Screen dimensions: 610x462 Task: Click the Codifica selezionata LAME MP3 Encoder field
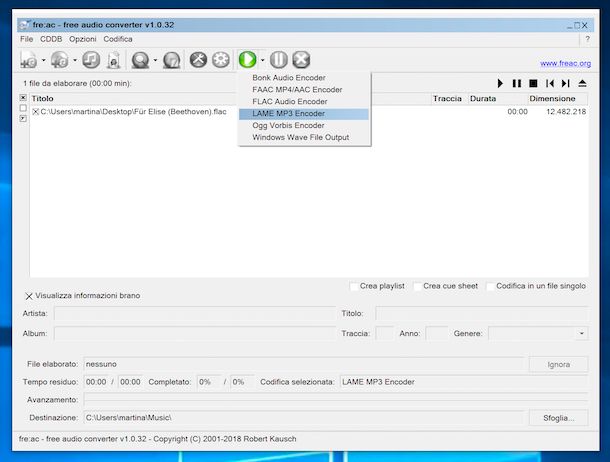click(x=464, y=382)
